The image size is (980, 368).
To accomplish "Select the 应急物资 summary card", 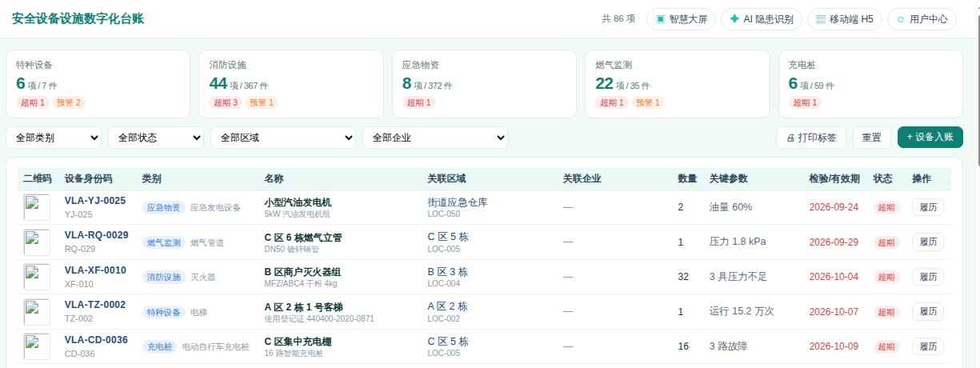I will [x=484, y=84].
